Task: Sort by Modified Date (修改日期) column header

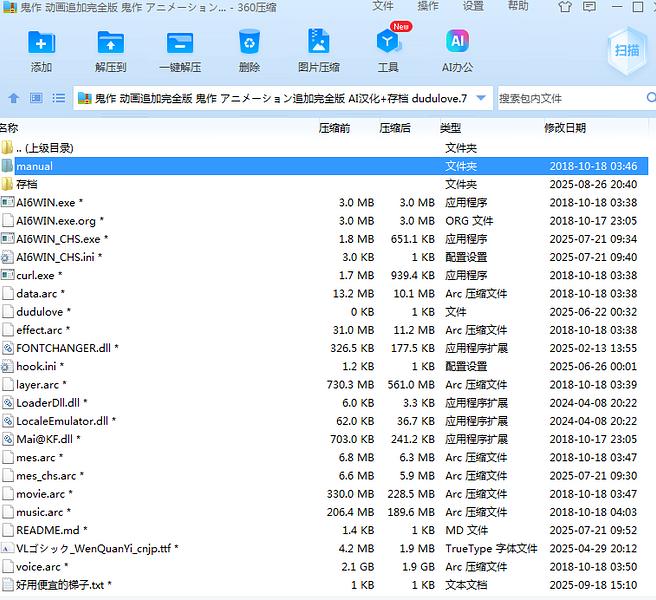Action: [x=565, y=129]
